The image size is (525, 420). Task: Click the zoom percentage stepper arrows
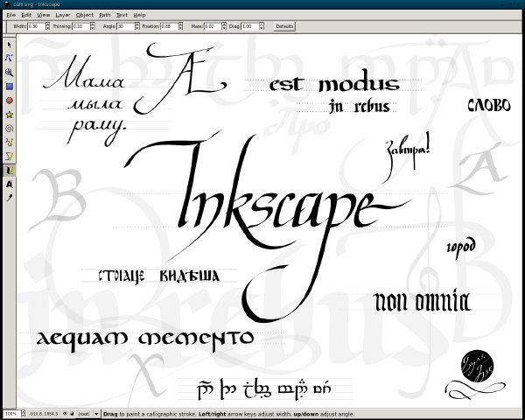(21, 413)
